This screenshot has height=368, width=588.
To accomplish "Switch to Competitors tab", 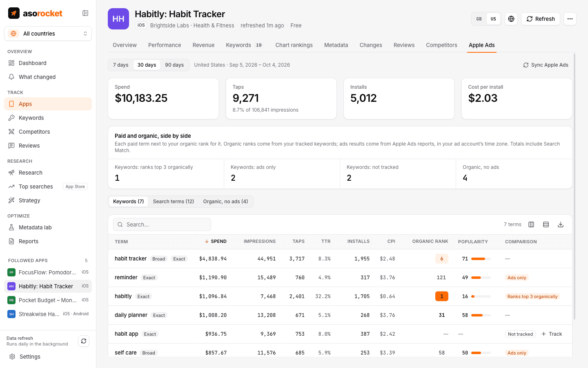I will [x=441, y=45].
